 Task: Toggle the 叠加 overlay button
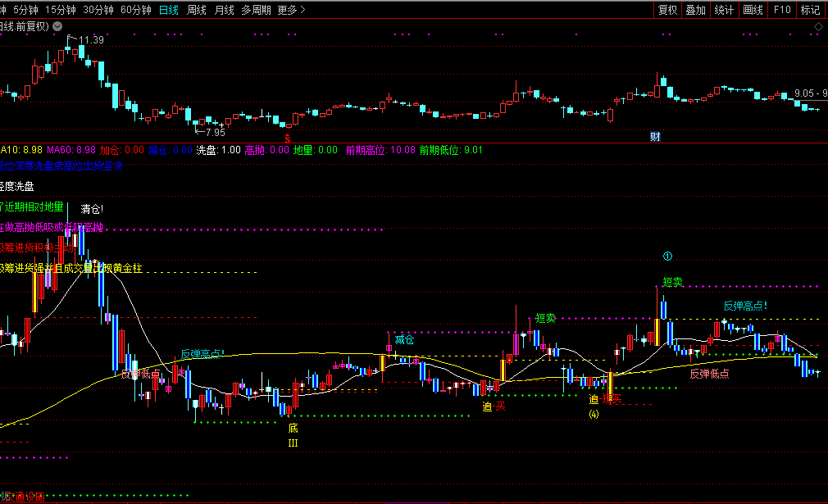(x=695, y=10)
